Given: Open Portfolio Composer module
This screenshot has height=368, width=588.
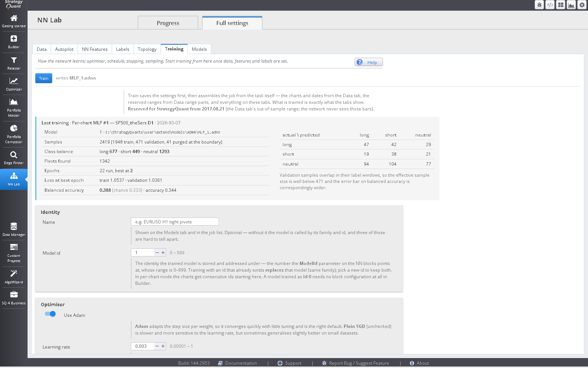Looking at the screenshot, I should click(14, 134).
